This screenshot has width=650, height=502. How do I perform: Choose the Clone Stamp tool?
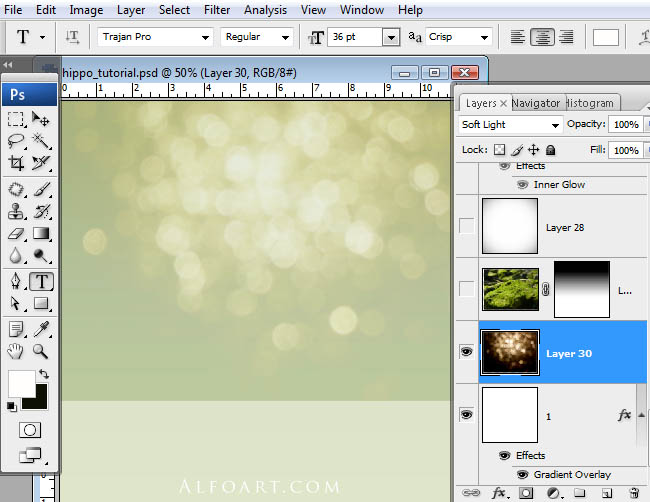[16, 211]
